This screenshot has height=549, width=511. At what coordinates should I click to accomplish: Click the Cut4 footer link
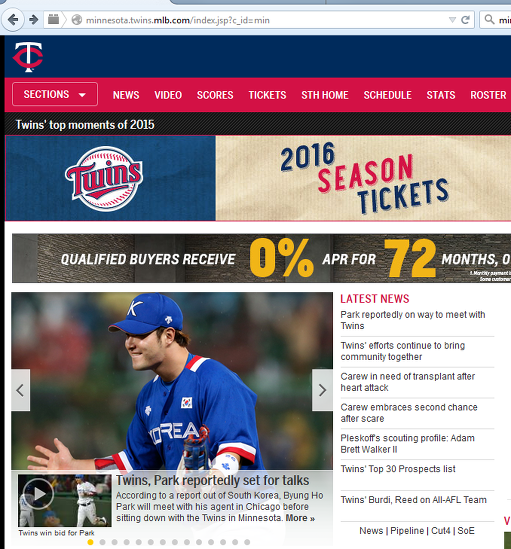[x=441, y=531]
